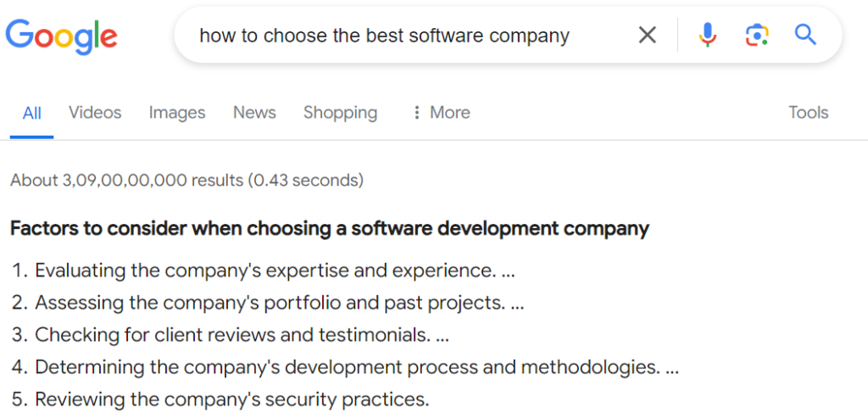Screen dimensions: 868x419
Task: Switch to the Images tab
Action: (x=177, y=113)
